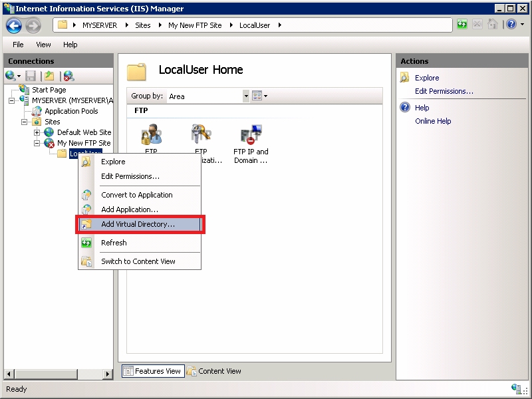532x399 pixels.
Task: Go to Home using the house icon
Action: tap(492, 25)
